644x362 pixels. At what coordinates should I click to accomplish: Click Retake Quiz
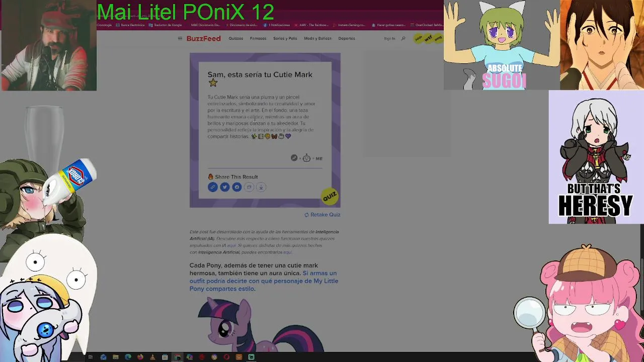point(323,215)
